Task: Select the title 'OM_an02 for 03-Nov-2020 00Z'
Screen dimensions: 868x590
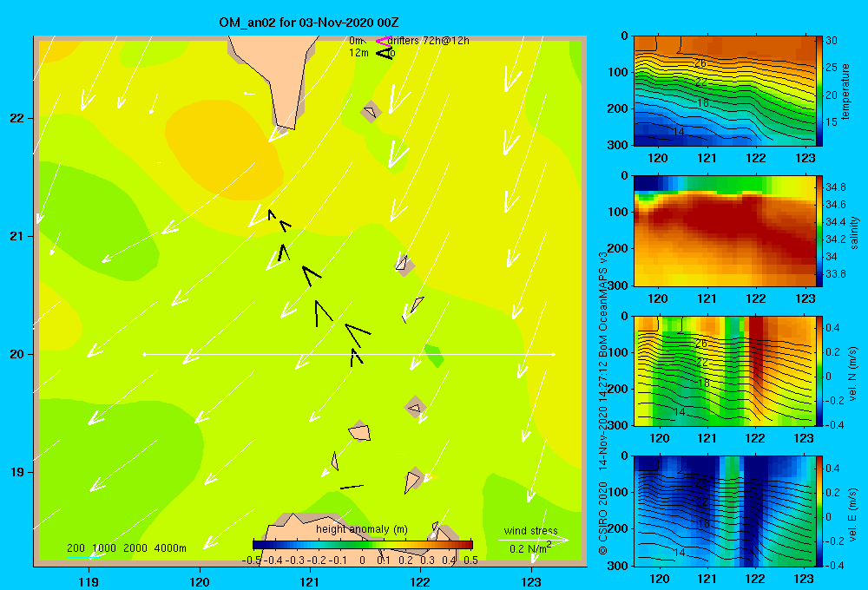Action: pos(309,23)
